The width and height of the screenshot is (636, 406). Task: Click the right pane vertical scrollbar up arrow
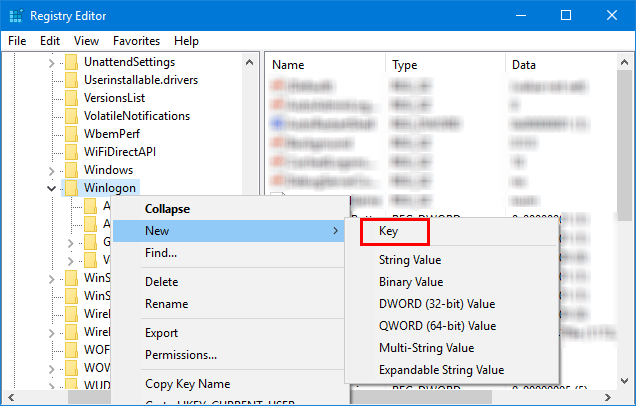tap(626, 64)
